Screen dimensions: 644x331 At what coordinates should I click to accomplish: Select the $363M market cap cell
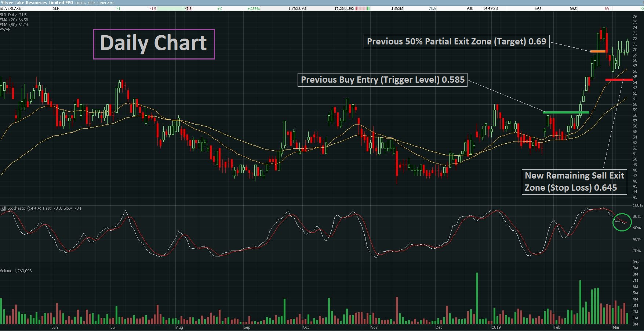pos(397,8)
